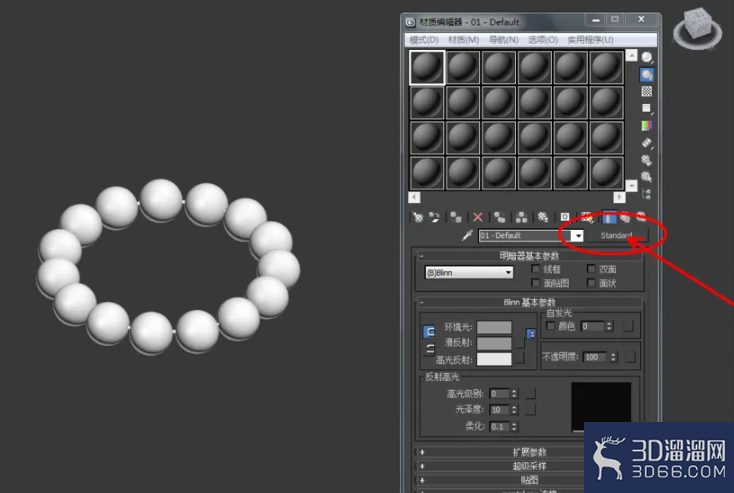Click map button beside 不透明度 value
Viewport: 734px width, 493px height.
(630, 357)
